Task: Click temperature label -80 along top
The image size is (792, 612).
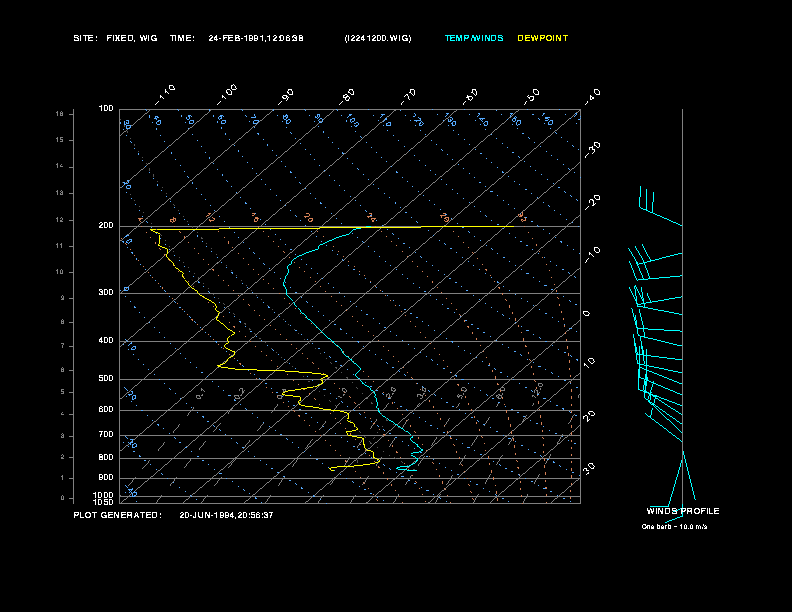Action: [347, 96]
